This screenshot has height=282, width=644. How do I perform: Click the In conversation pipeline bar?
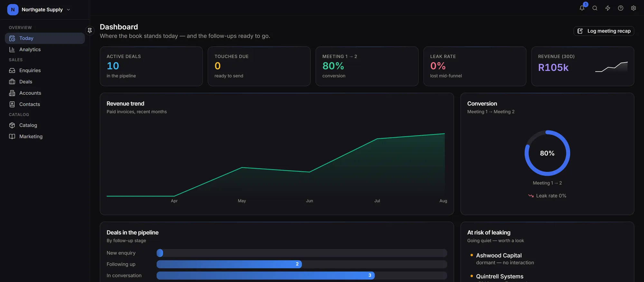(302, 276)
